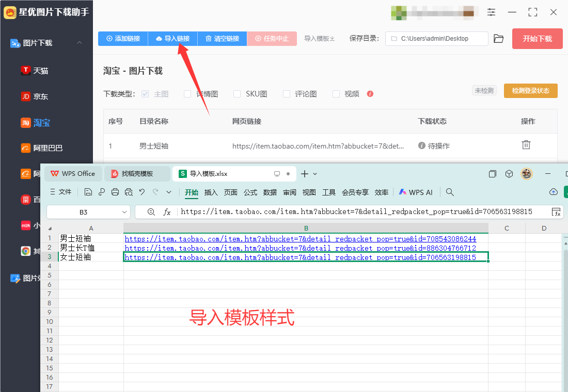Viewport: 568px width, 392px height.
Task: Open the link ending id=886304766712
Action: (x=301, y=248)
